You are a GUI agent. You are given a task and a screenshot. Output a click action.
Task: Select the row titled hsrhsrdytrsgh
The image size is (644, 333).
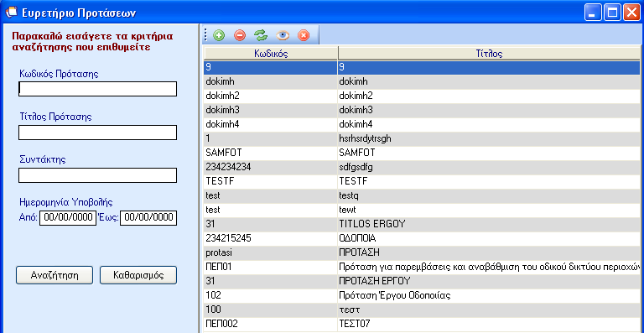(422, 138)
